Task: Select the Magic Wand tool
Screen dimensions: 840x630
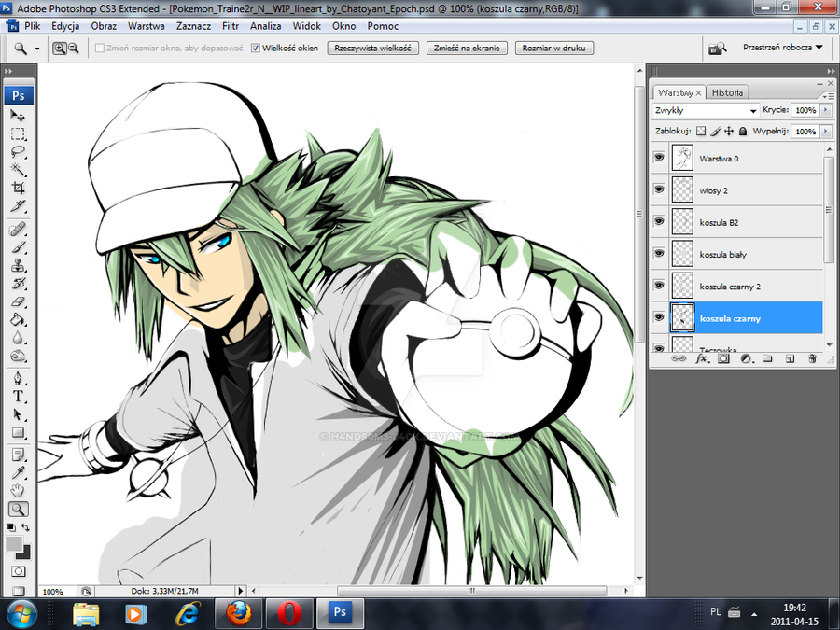Action: coord(18,170)
